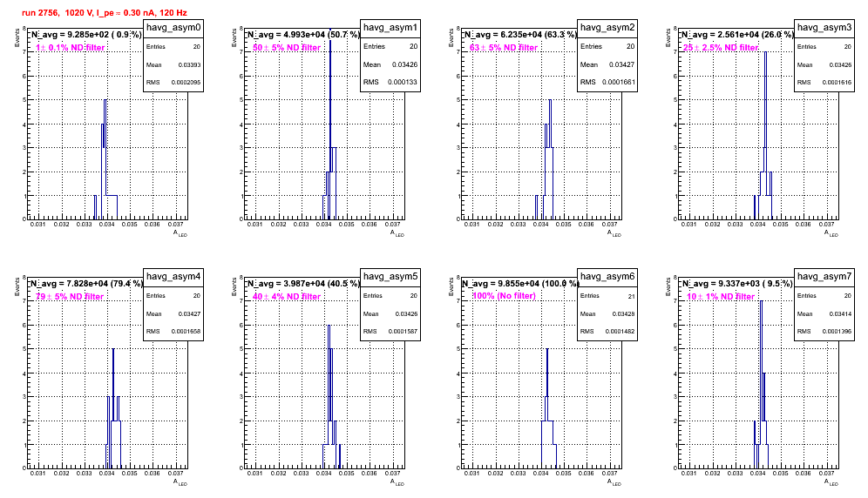
Task: Click the histogram peak in havg_asym0 plot
Action: [105, 100]
